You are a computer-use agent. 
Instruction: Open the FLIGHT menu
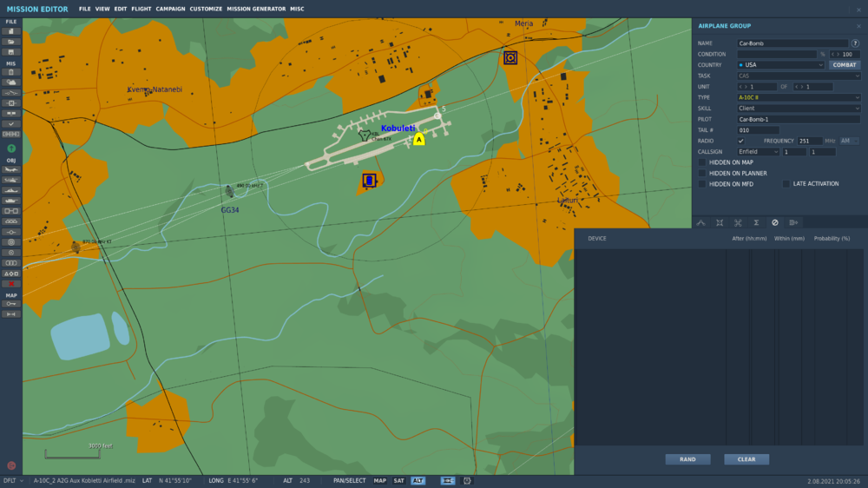click(x=141, y=9)
